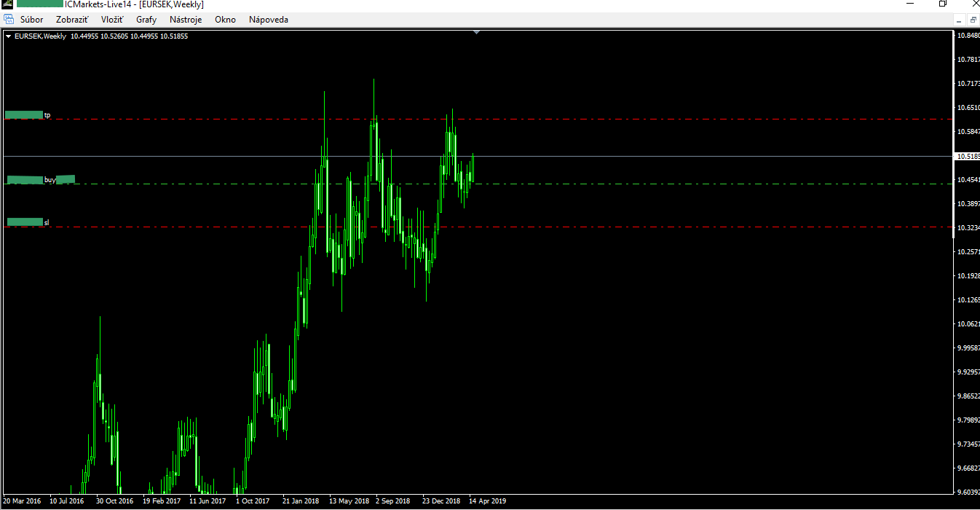This screenshot has height=510, width=980.
Task: Select the buy order level label
Action: (x=50, y=179)
